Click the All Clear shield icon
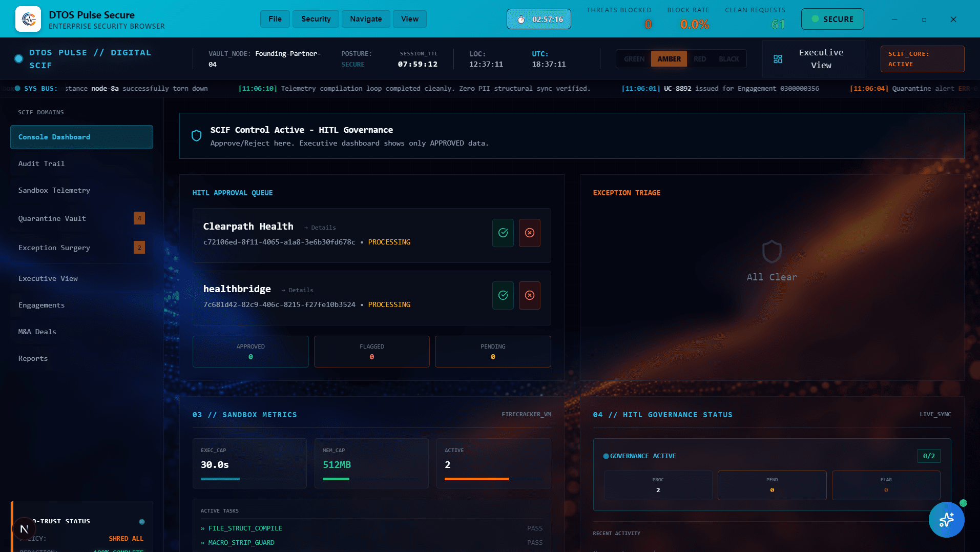 coord(772,252)
